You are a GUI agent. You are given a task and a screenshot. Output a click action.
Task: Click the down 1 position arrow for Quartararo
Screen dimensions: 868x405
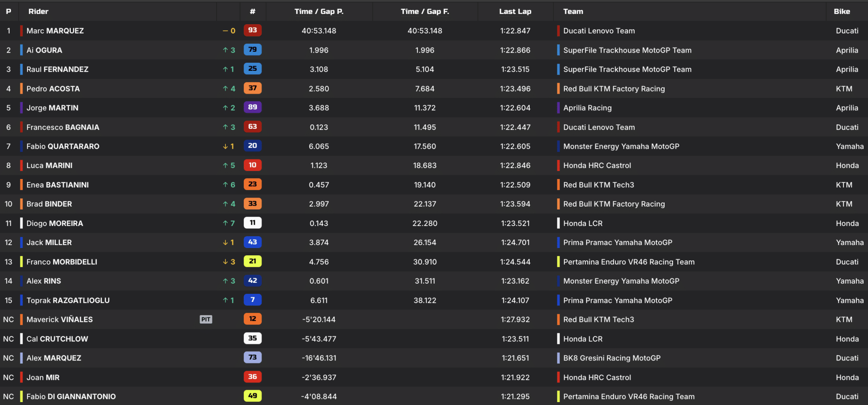[x=228, y=146]
